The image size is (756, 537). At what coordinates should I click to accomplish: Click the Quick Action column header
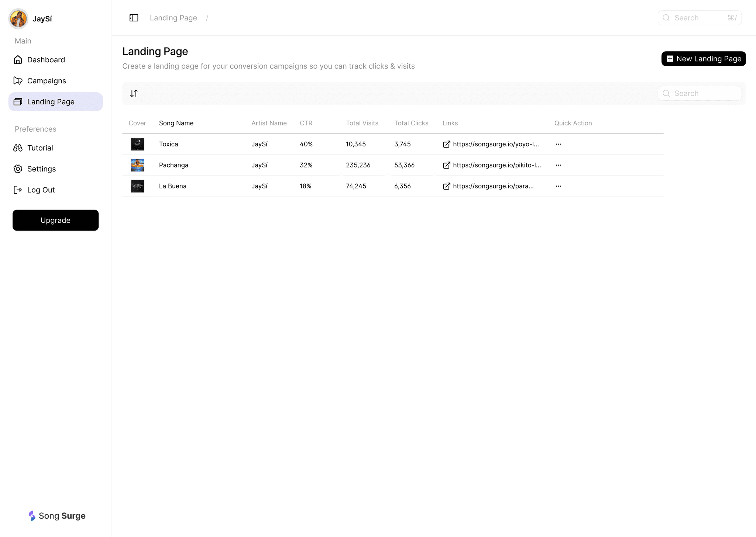click(573, 123)
